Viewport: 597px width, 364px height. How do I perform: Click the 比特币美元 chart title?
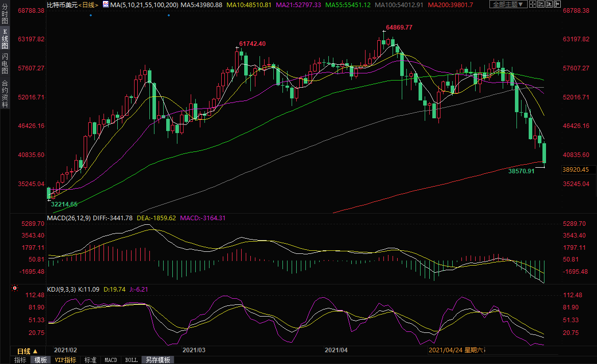[62, 5]
